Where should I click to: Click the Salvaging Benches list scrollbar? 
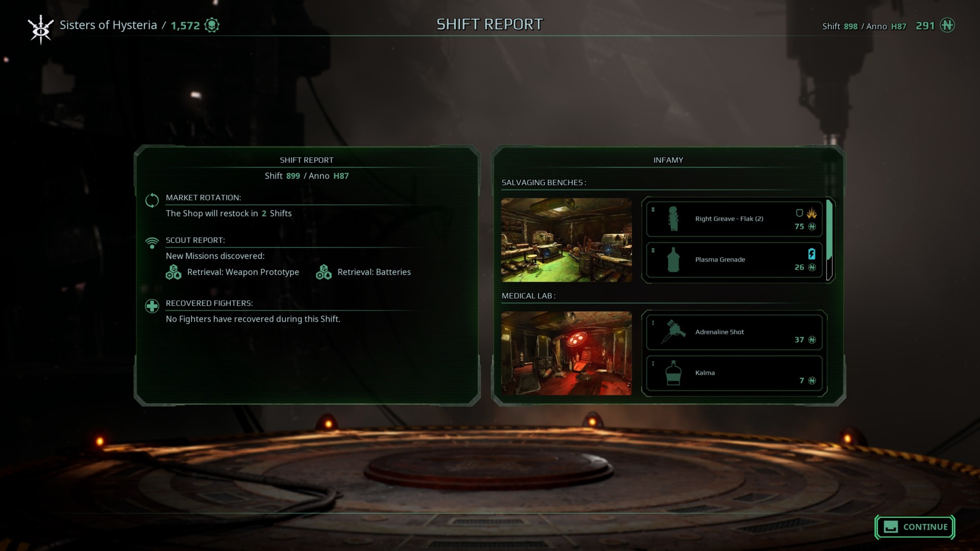829,240
